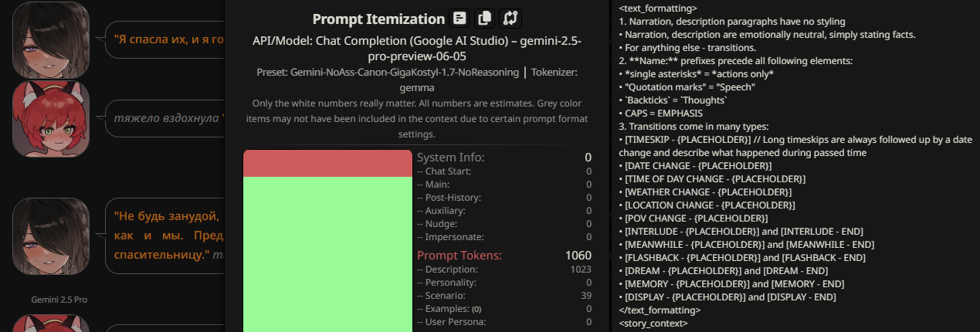
Task: Select the "-- Description:" token row
Action: coord(504,269)
